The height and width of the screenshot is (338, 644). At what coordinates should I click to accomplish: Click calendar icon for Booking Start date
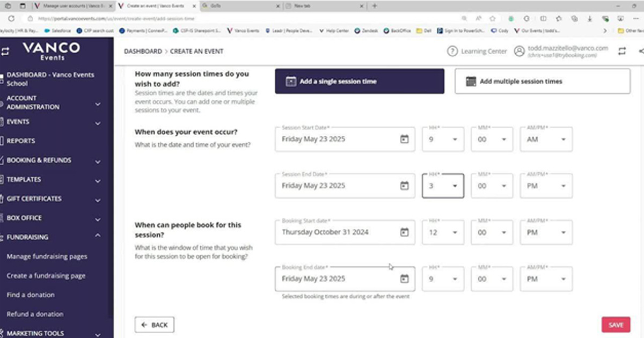[x=404, y=232]
